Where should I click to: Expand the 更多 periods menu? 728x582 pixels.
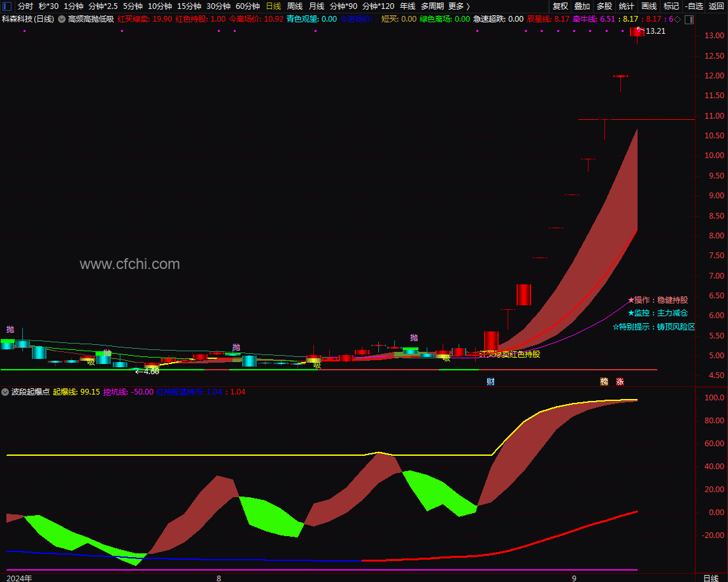tap(459, 6)
